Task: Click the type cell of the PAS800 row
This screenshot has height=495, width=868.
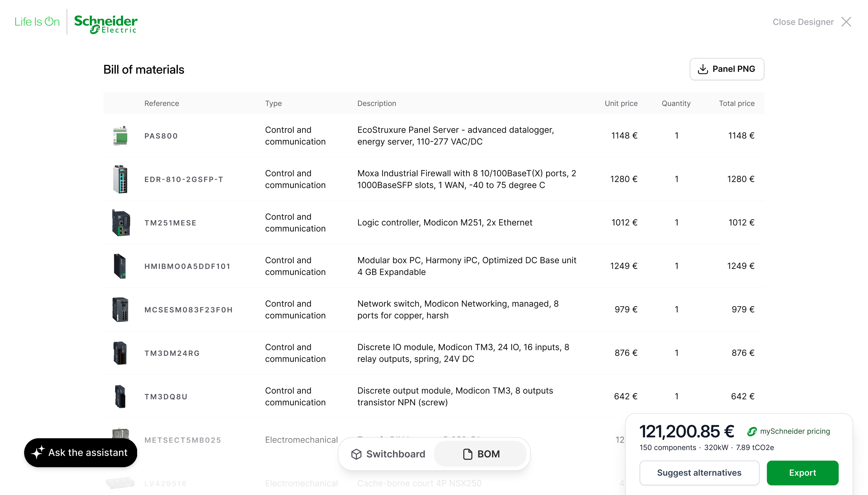Action: (295, 136)
